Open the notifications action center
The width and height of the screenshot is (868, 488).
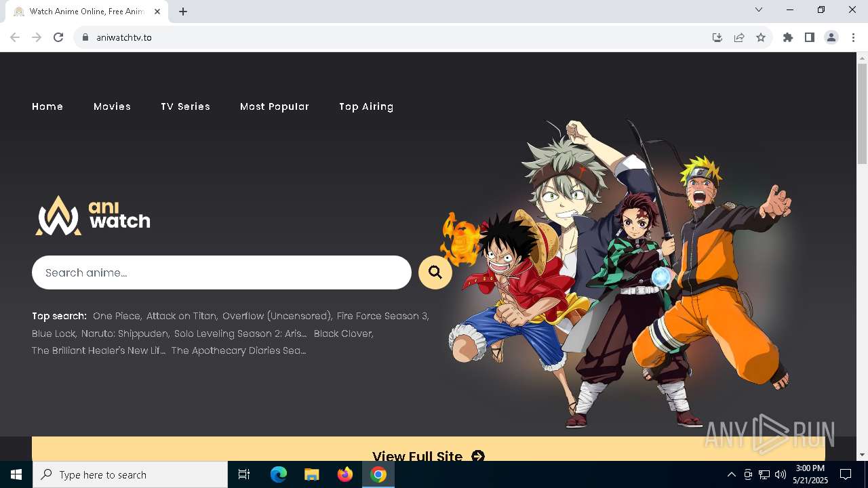(846, 474)
